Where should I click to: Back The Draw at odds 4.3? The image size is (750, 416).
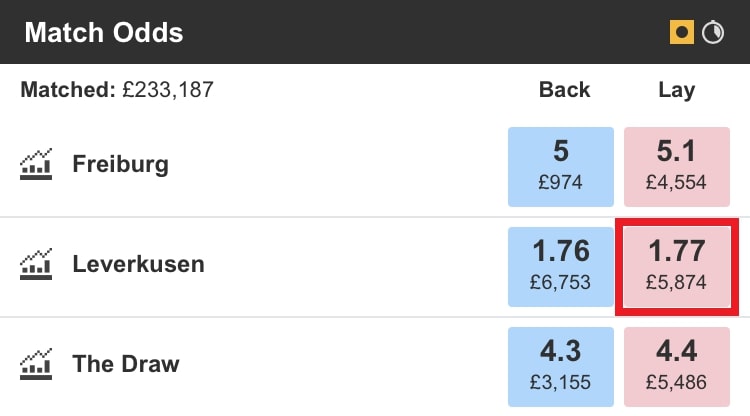point(560,364)
